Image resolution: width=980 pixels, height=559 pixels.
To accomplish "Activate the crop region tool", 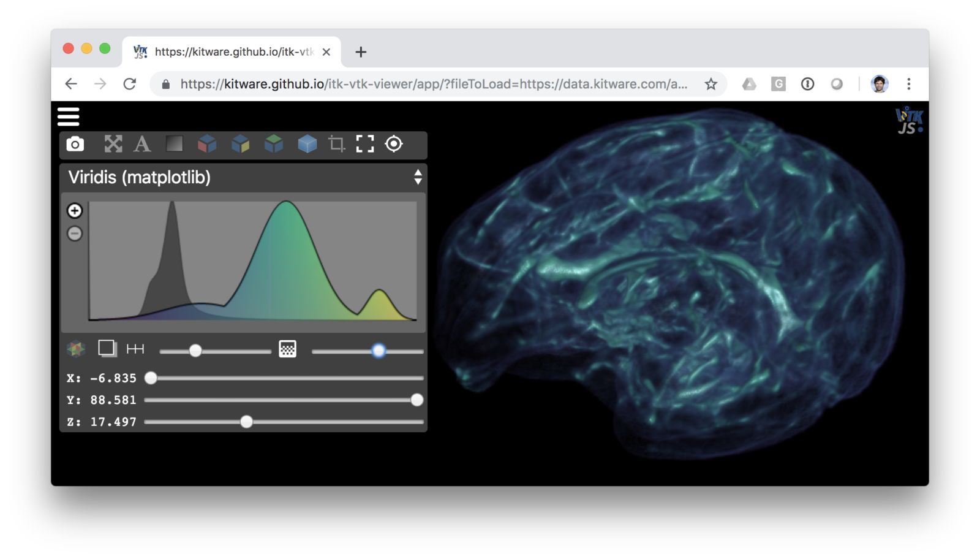I will pos(336,144).
